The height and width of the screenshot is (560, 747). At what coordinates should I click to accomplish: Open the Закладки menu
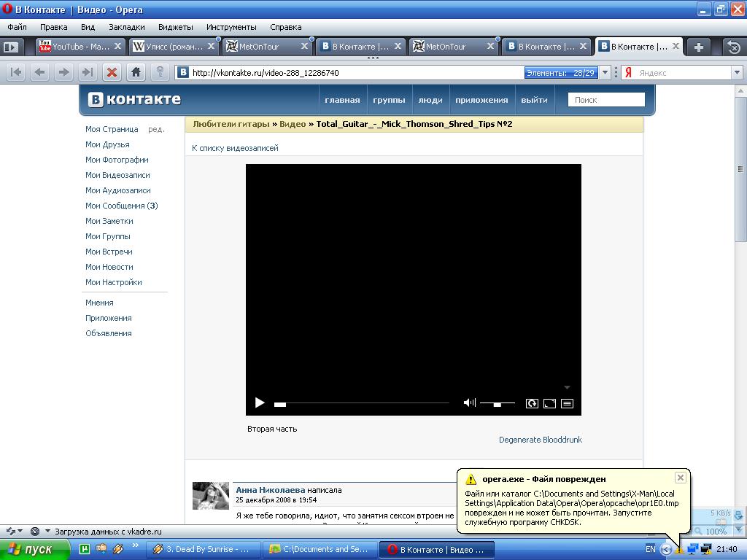(x=126, y=27)
